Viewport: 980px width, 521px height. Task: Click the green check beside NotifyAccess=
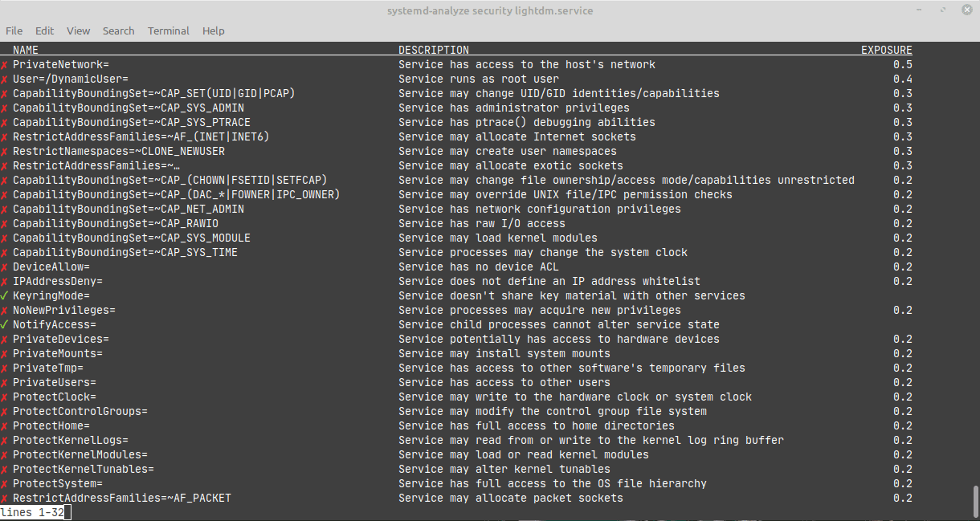[5, 324]
